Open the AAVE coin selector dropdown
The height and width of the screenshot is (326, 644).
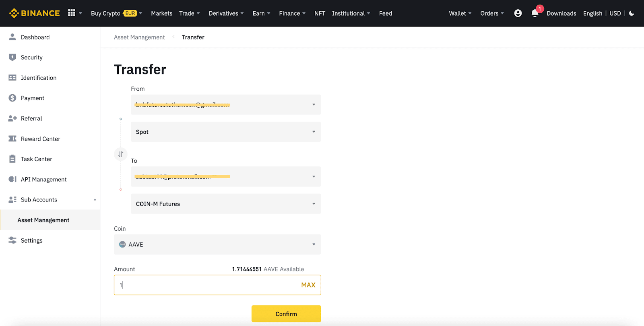click(217, 245)
